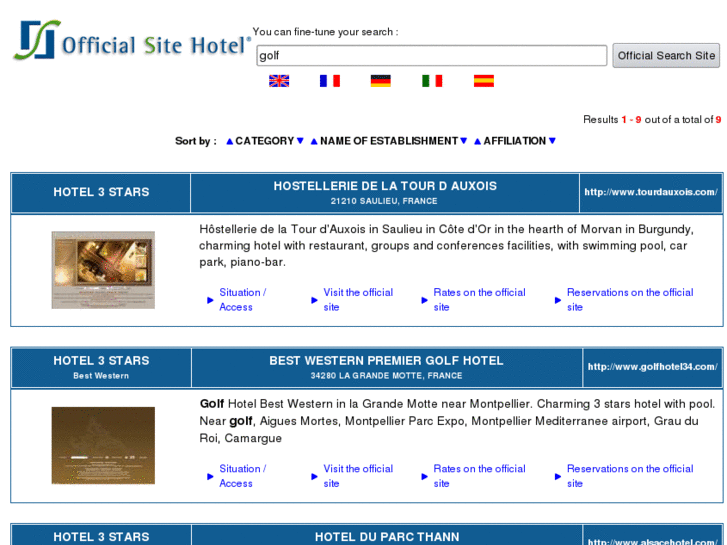Viewport: 727px width, 545px height.
Task: Open the Hostellerie de la Tour d'Auxois thumbnail
Action: pyautogui.click(x=103, y=270)
